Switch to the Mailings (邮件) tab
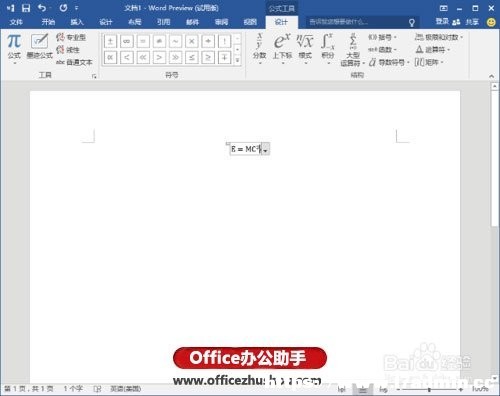 pyautogui.click(x=192, y=22)
